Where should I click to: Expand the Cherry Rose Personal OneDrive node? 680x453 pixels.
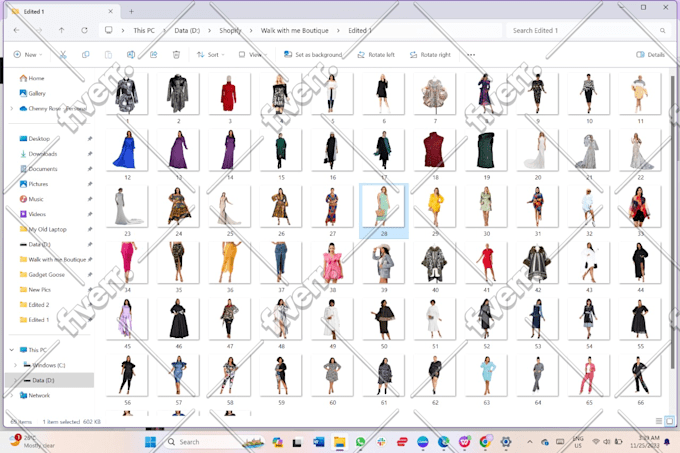12,108
